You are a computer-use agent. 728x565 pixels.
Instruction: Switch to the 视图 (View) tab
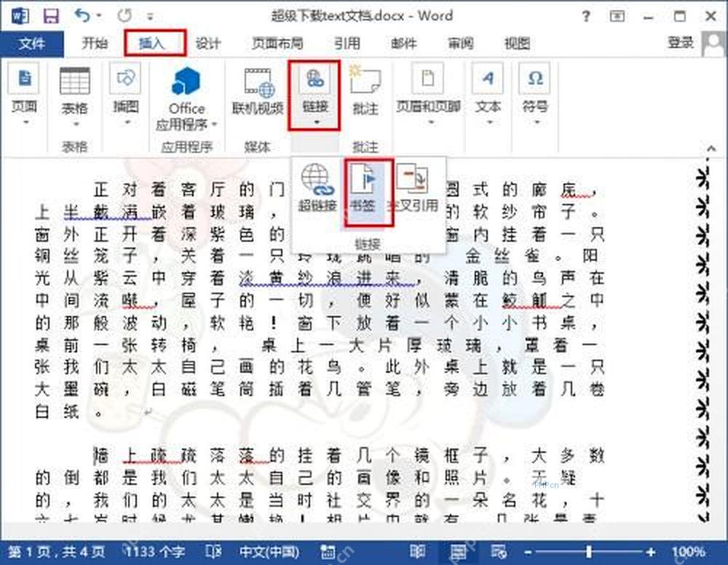coord(517,44)
